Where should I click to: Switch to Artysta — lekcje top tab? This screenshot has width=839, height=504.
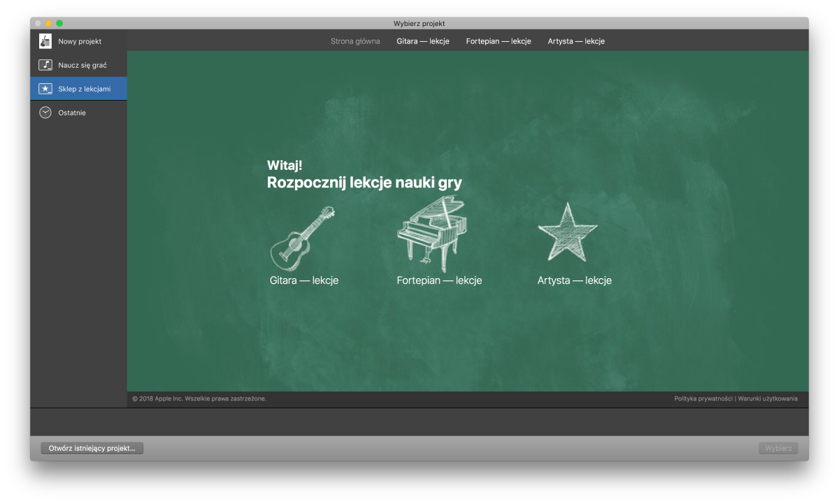coord(576,41)
